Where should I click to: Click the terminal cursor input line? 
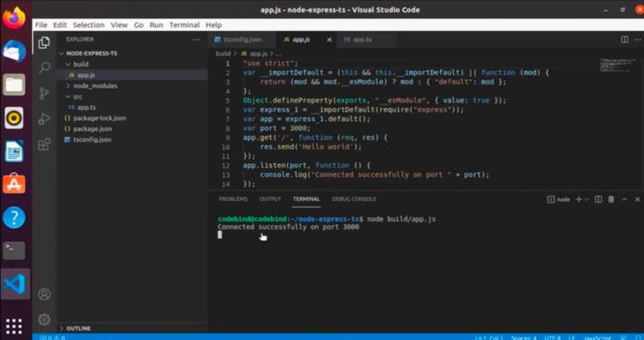coord(220,234)
